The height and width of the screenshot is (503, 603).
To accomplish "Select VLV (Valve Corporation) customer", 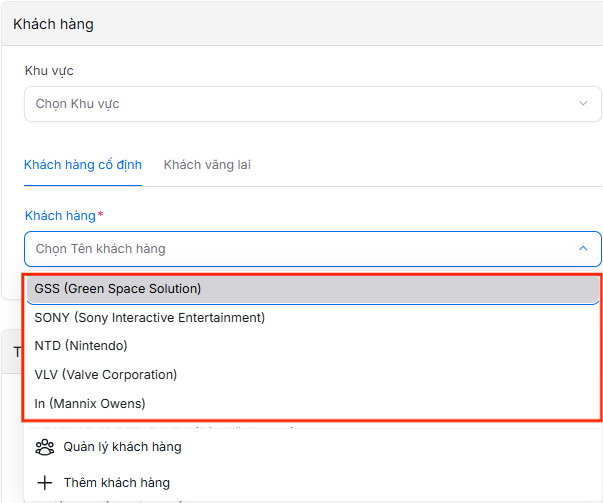I will (x=106, y=375).
